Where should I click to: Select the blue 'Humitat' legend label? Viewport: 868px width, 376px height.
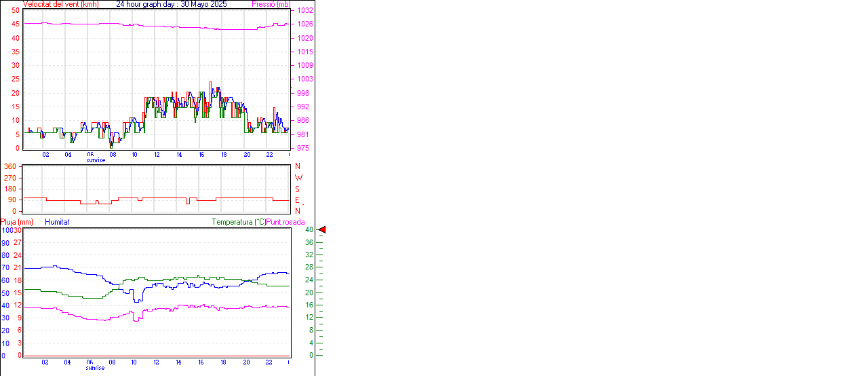[57, 222]
